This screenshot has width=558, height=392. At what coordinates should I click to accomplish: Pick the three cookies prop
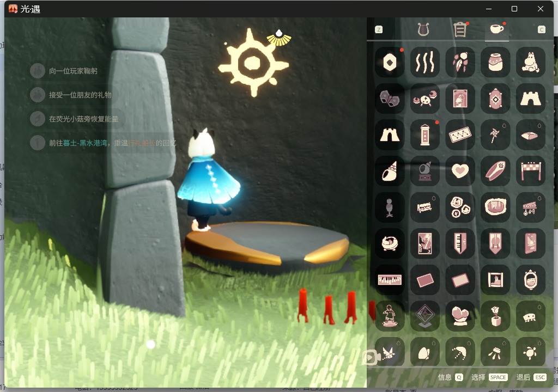(460, 207)
